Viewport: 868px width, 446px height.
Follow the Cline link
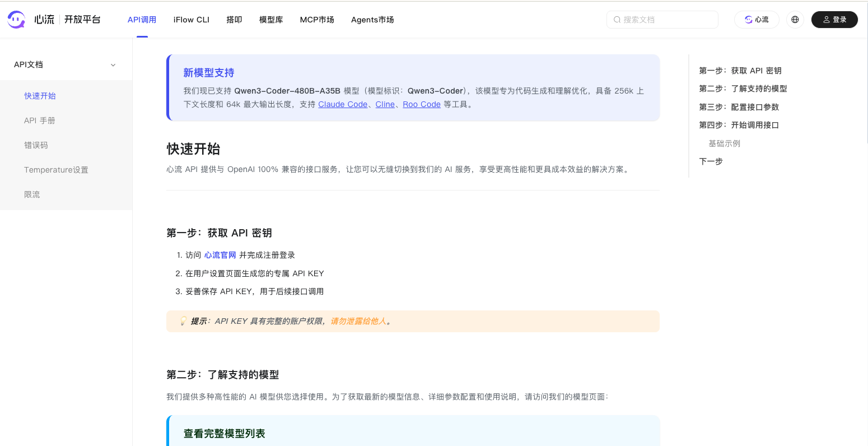pos(385,104)
